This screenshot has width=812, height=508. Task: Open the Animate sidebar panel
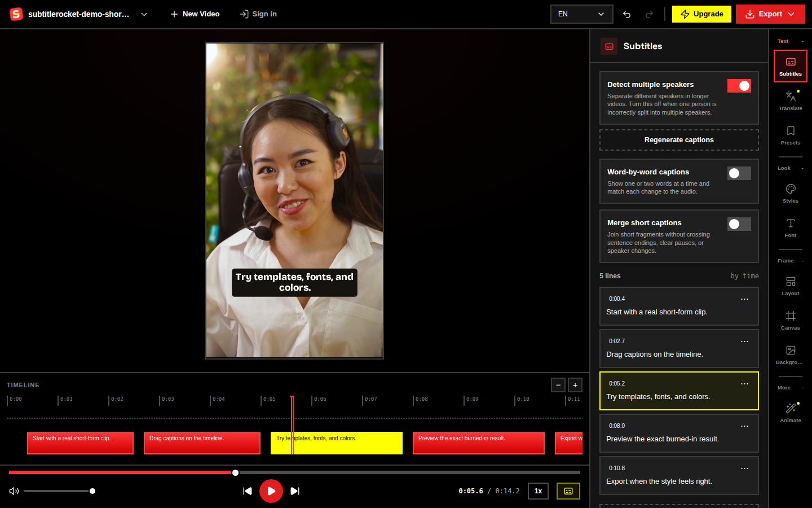tap(791, 413)
